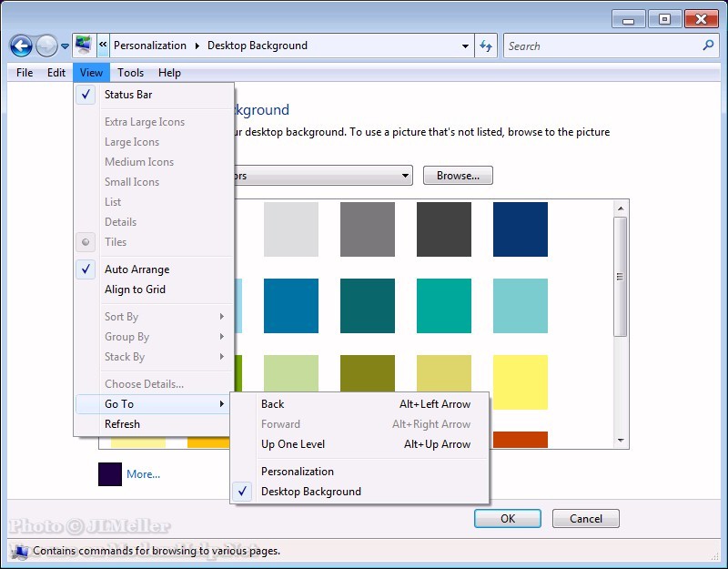Screen dimensions: 728x569
Task: Open the Tools menu
Action: (x=130, y=73)
